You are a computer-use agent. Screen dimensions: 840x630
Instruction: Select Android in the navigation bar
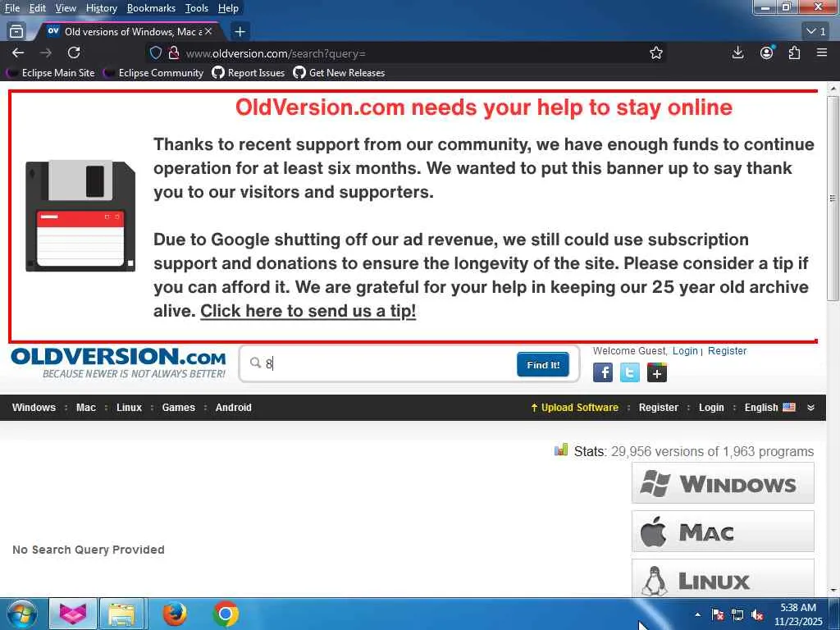(233, 407)
